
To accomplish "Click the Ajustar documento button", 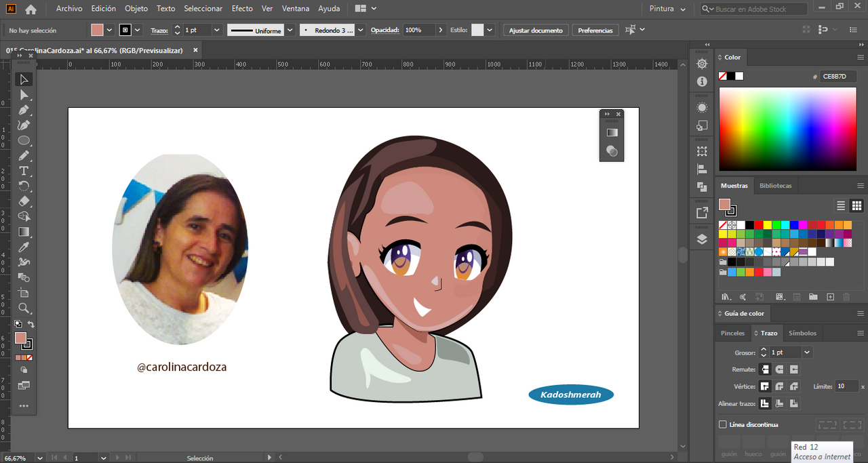I will 536,31.
